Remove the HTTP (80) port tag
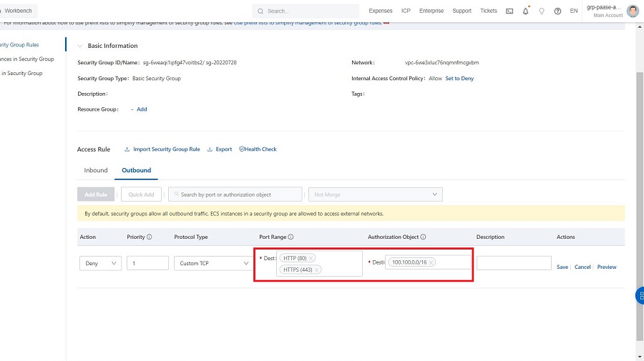The height and width of the screenshot is (361, 644). pos(311,258)
